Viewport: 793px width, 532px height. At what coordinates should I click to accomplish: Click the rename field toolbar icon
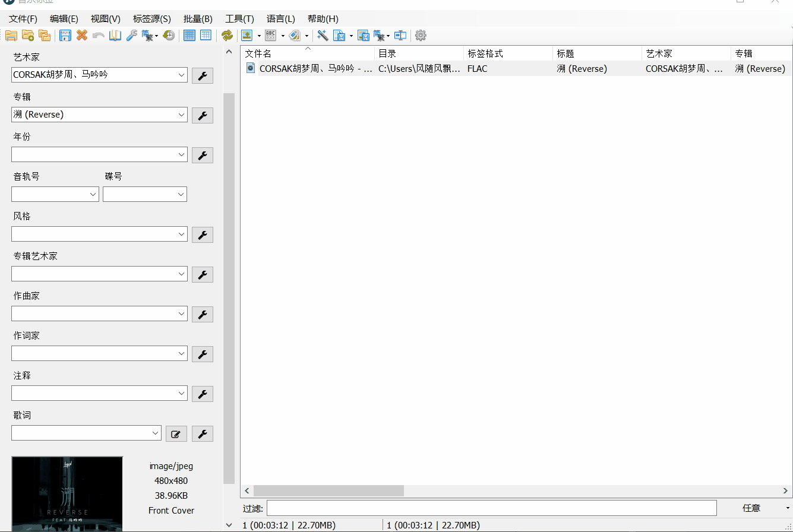tap(401, 36)
